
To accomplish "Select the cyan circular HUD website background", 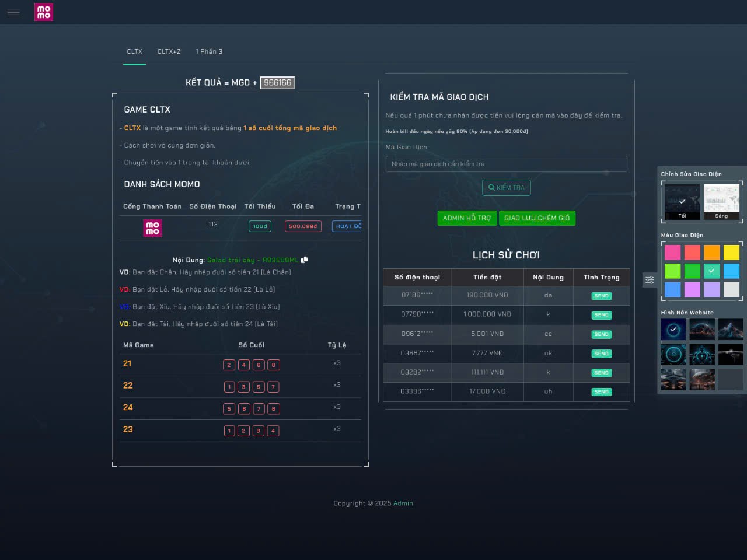I will pyautogui.click(x=673, y=355).
